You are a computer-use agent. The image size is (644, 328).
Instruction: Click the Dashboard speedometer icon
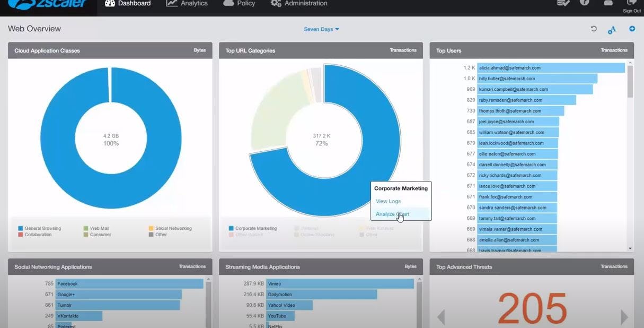110,4
